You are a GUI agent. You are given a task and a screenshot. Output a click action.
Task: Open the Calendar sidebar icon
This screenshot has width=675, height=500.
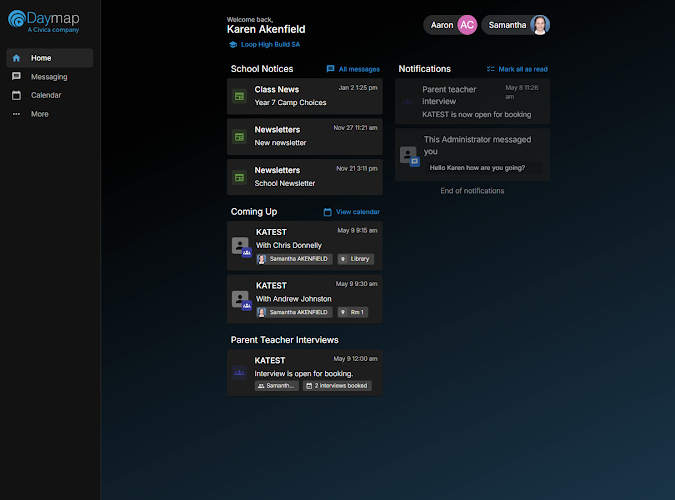pos(16,95)
